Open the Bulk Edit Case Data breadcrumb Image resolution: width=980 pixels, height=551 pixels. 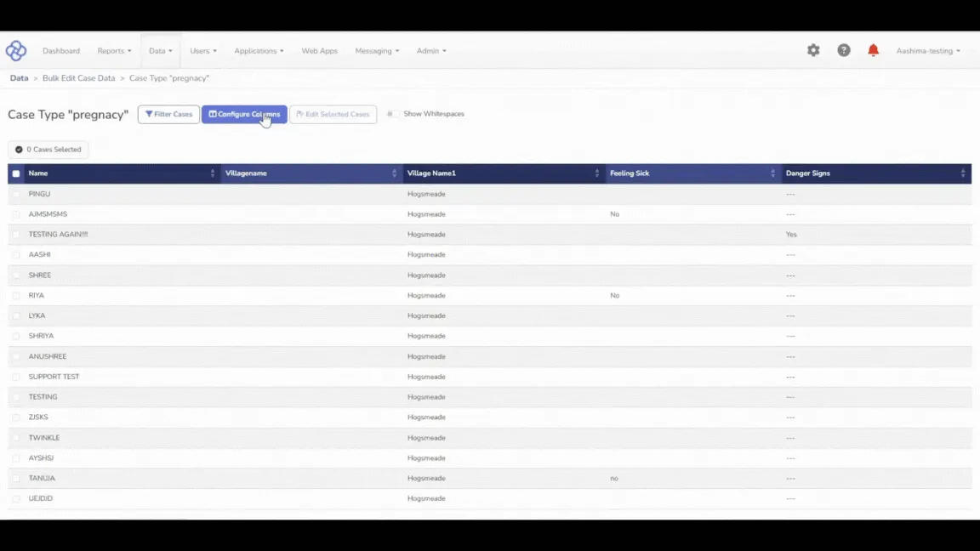pyautogui.click(x=79, y=78)
